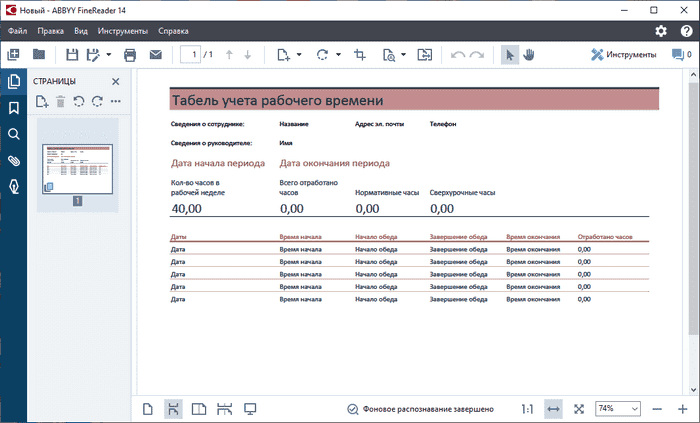Click the plus button to zoom in

pyautogui.click(x=684, y=409)
